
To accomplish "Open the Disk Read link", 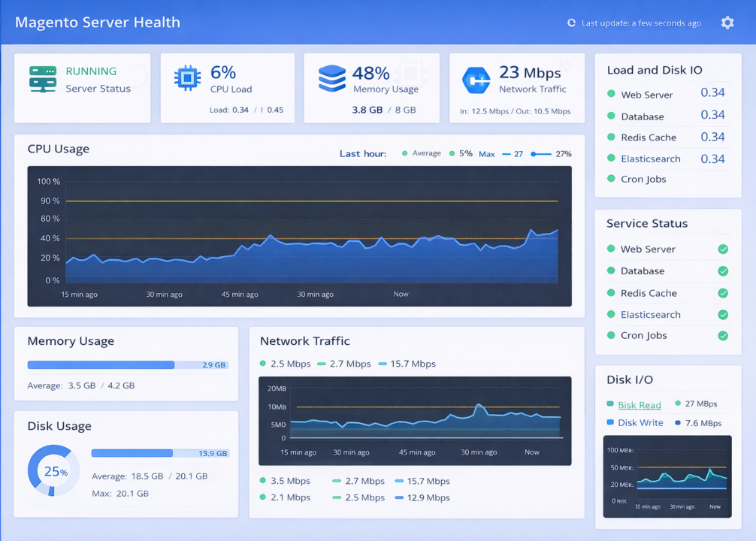I will click(x=639, y=404).
